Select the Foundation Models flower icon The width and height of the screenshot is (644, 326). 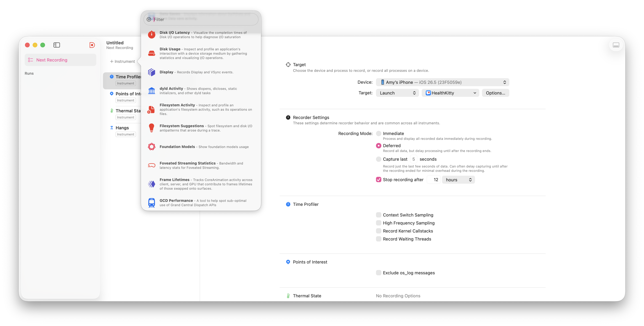pos(151,146)
